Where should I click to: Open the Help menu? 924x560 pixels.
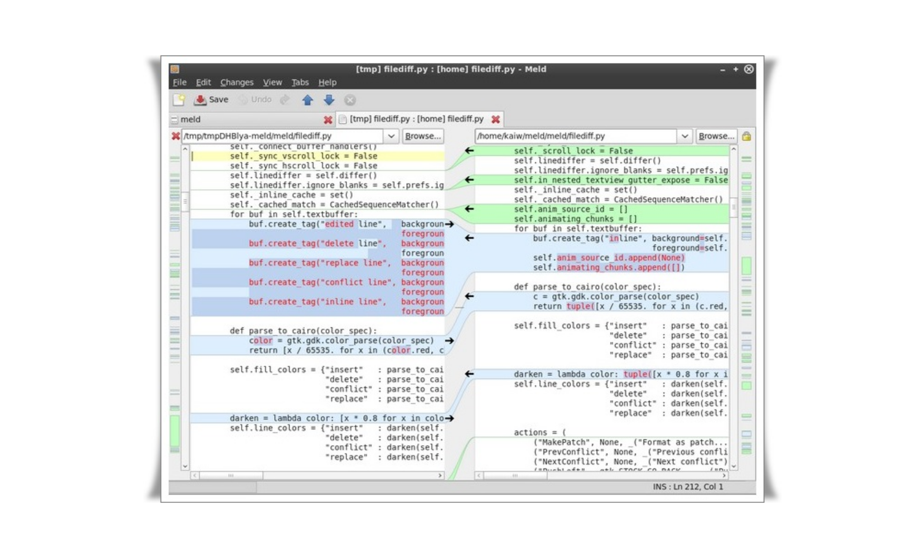pyautogui.click(x=327, y=83)
